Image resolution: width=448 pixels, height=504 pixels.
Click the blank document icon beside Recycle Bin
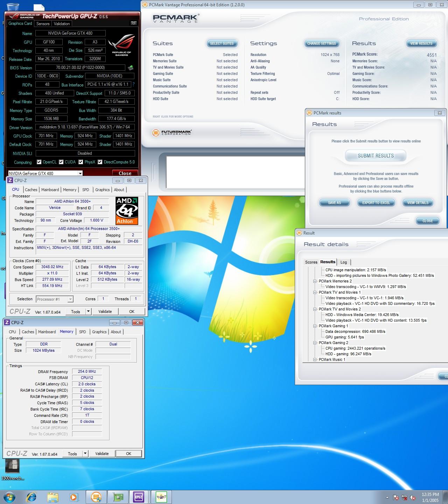pyautogui.click(x=39, y=7)
